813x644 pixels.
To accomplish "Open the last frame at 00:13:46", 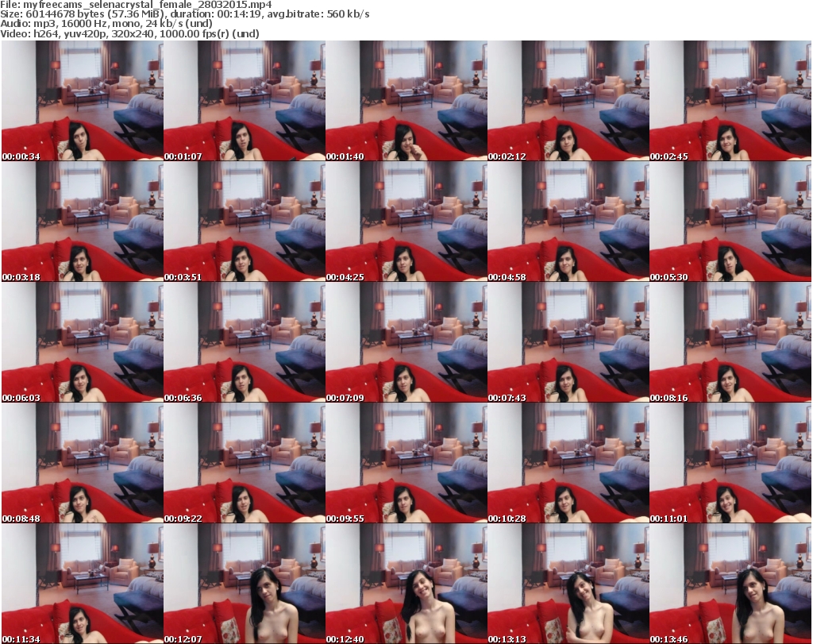I will (x=730, y=584).
